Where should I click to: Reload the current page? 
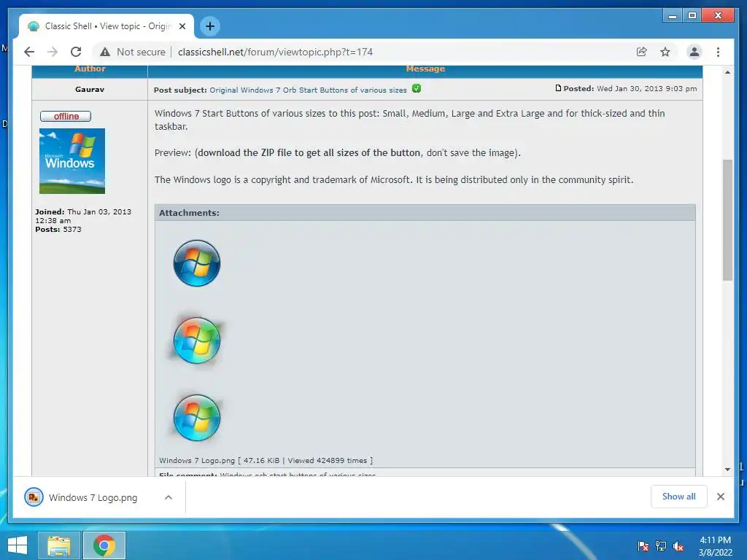pyautogui.click(x=76, y=52)
